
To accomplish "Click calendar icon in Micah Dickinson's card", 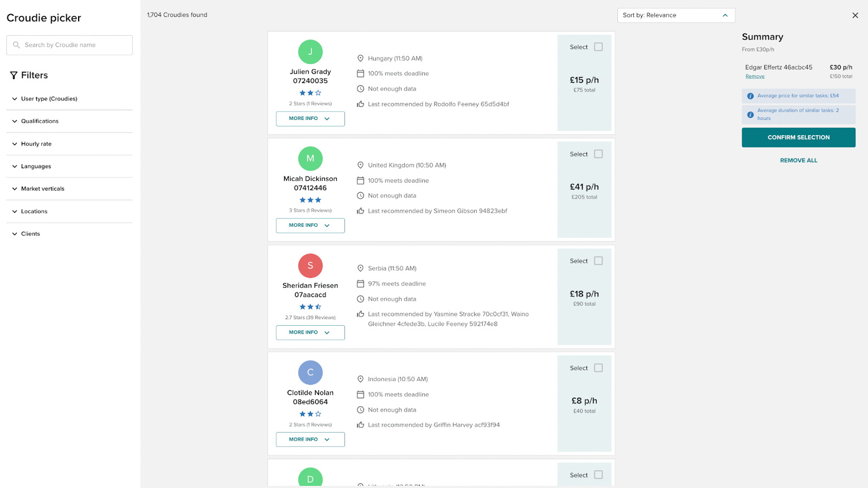I will coord(360,180).
